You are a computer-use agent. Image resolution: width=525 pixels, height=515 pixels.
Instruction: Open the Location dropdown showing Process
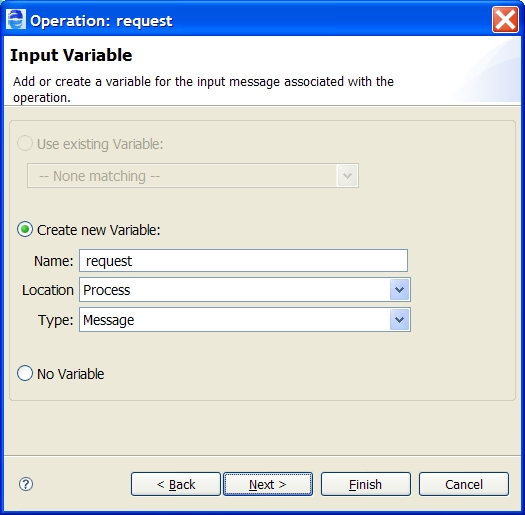[x=245, y=290]
